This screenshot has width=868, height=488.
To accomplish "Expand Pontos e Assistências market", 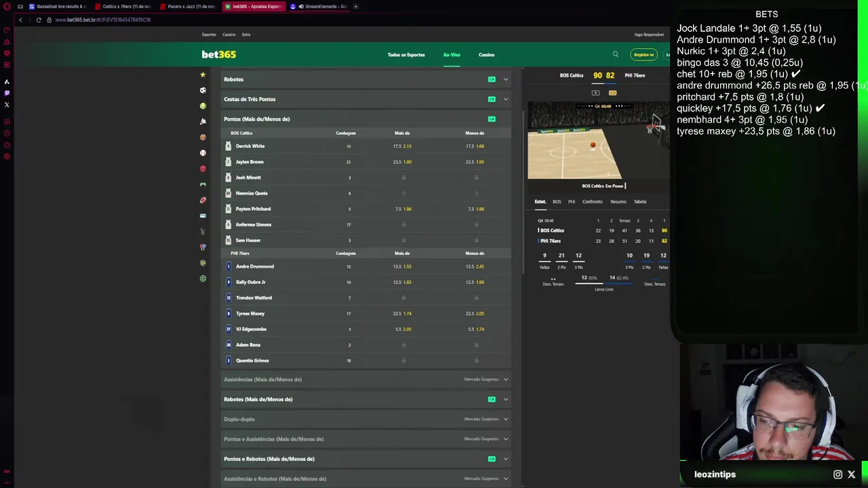I will click(366, 439).
